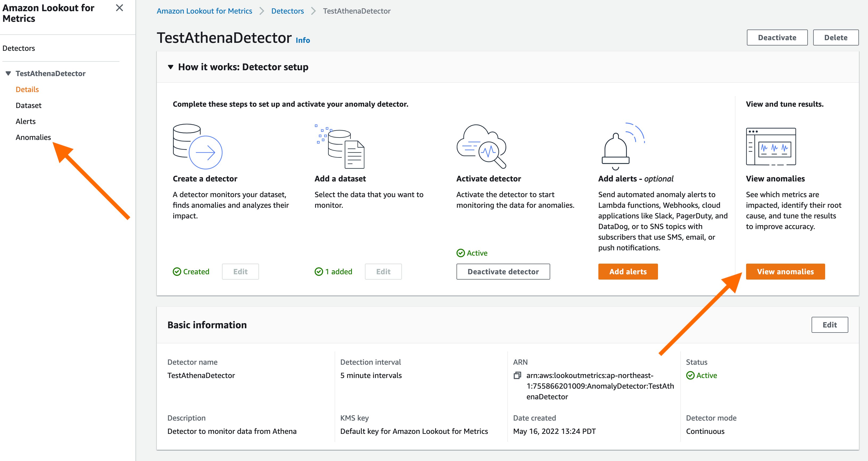Click the green Created check icon

coord(177,271)
